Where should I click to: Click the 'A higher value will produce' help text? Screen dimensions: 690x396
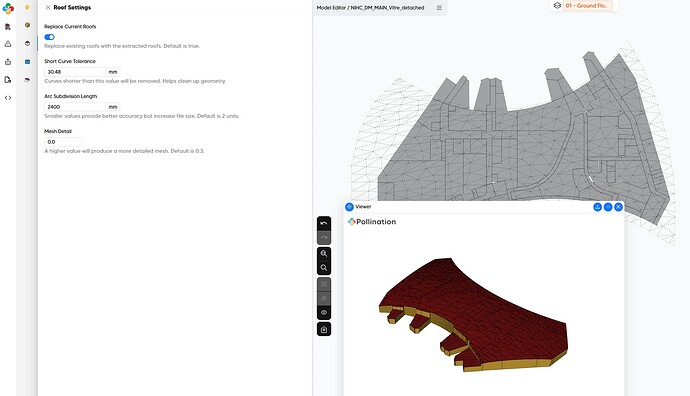(x=124, y=151)
